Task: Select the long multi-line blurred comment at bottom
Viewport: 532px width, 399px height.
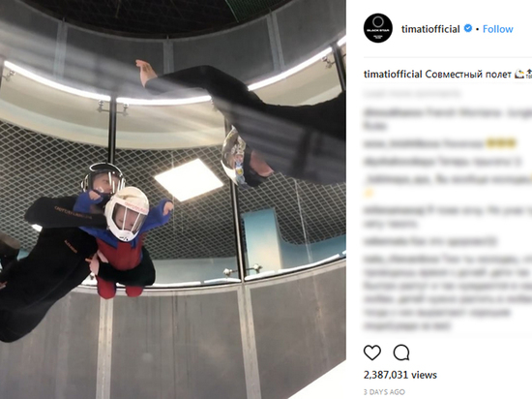Action: point(448,292)
